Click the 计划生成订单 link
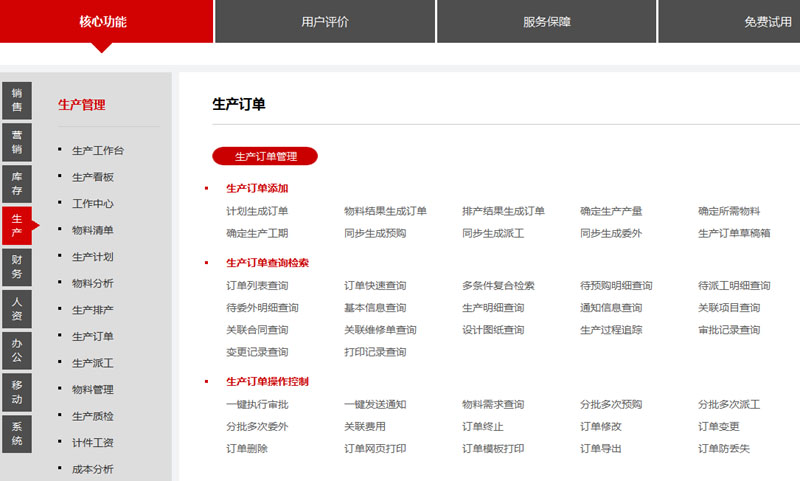 257,211
